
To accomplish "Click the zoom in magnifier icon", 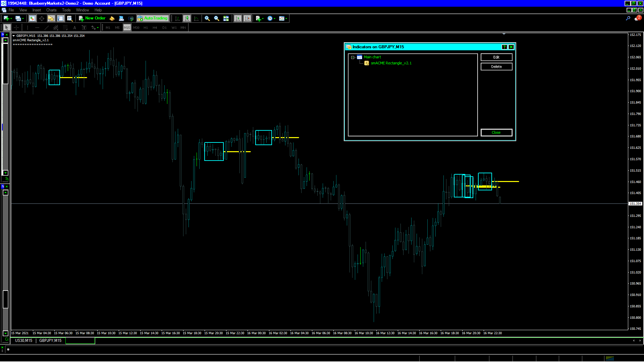I will [207, 18].
